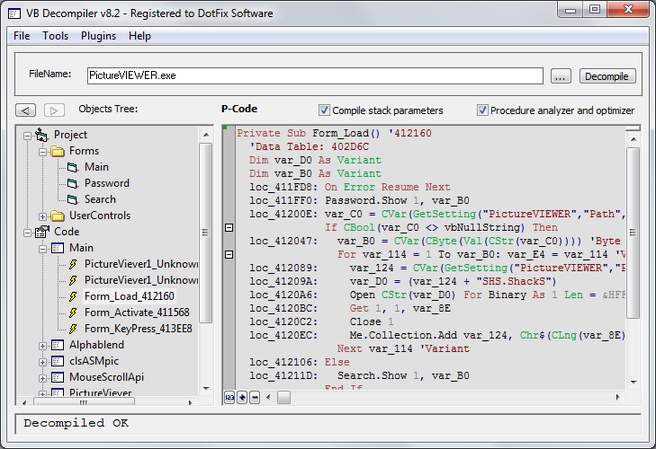Collapse the Code tree node
The height and width of the screenshot is (449, 656).
27,233
